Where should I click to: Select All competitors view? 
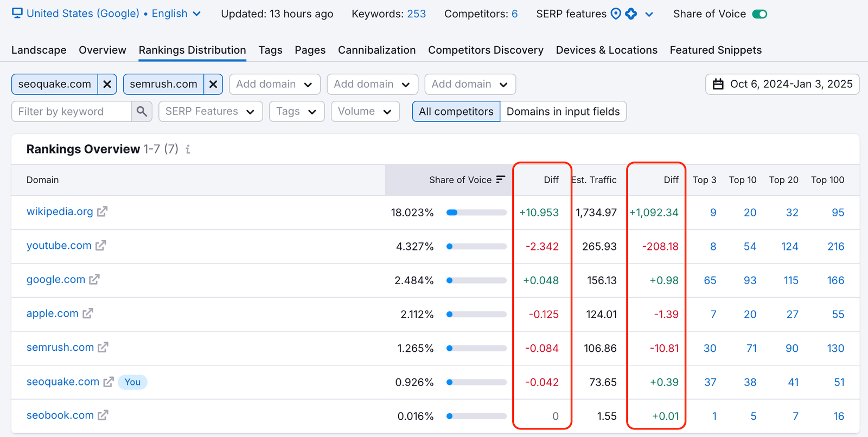click(x=456, y=112)
